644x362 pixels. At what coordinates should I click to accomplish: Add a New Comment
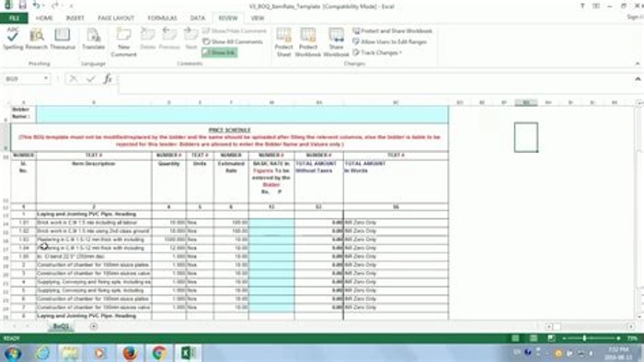coord(123,42)
